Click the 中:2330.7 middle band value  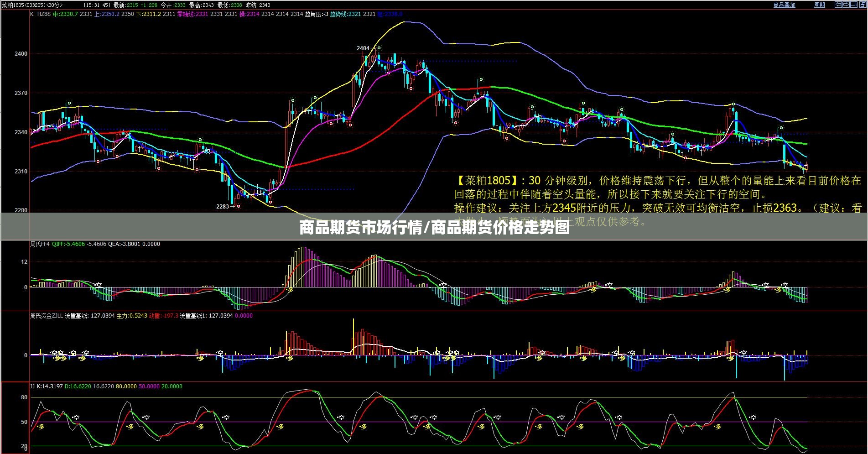[x=66, y=14]
